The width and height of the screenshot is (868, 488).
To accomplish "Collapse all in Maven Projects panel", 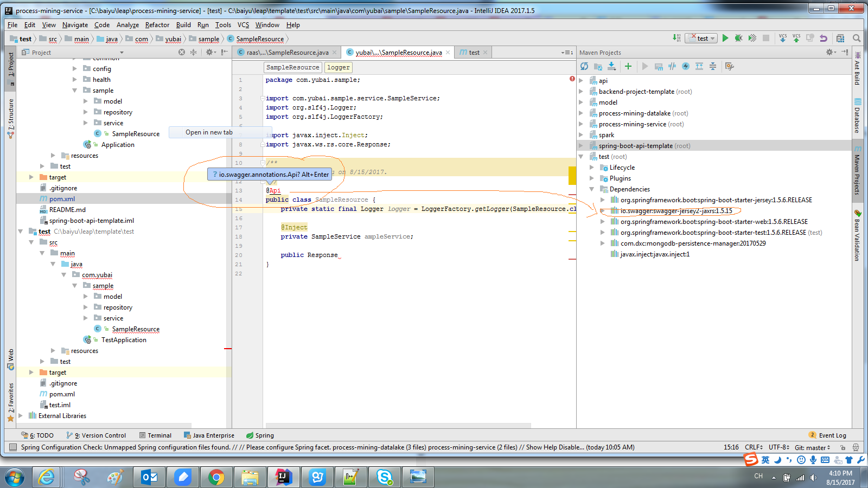I will 713,66.
